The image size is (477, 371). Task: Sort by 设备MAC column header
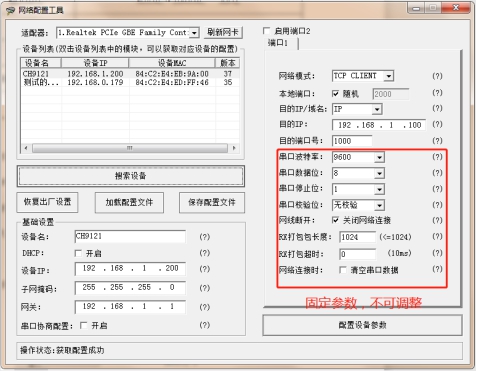[172, 63]
